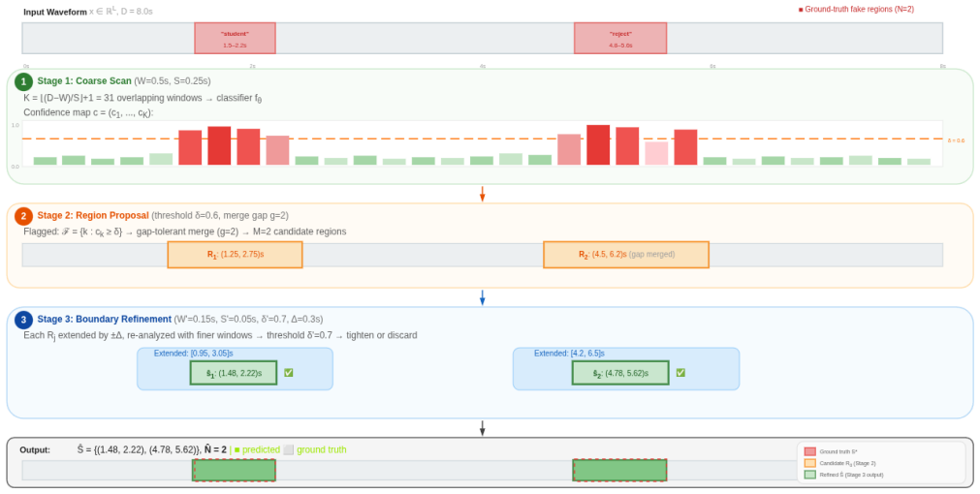
Task: Click the green checkmark beside ŝ1 region
Action: (288, 373)
